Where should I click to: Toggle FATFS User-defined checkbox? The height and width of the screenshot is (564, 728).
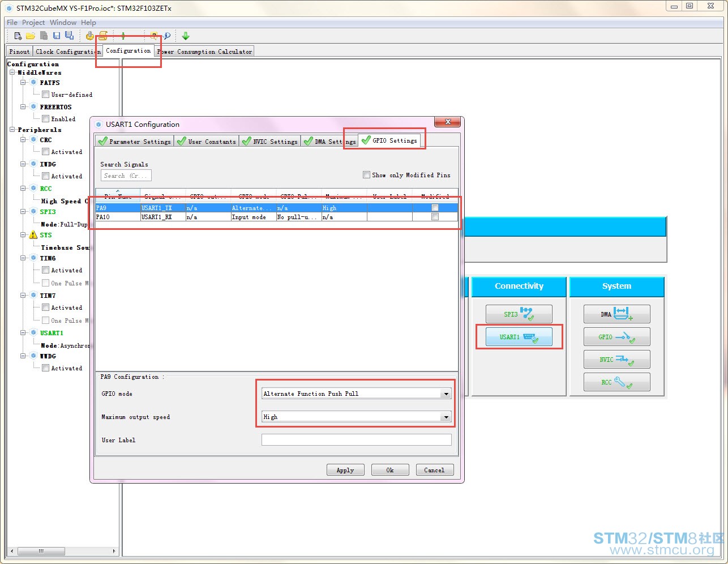(x=46, y=95)
